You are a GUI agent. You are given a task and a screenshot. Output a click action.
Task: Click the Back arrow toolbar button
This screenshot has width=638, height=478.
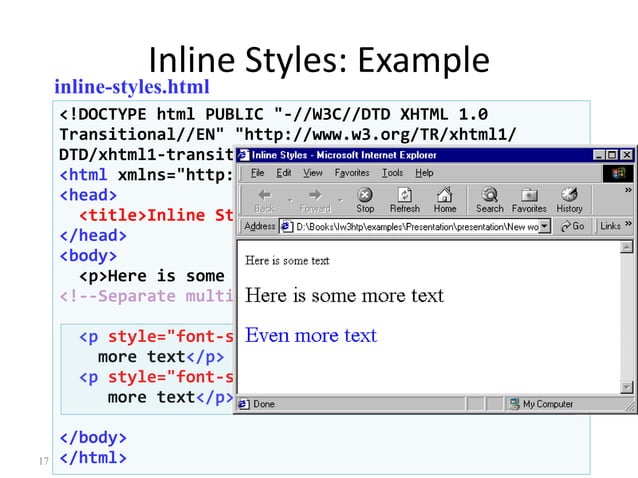pyautogui.click(x=264, y=198)
